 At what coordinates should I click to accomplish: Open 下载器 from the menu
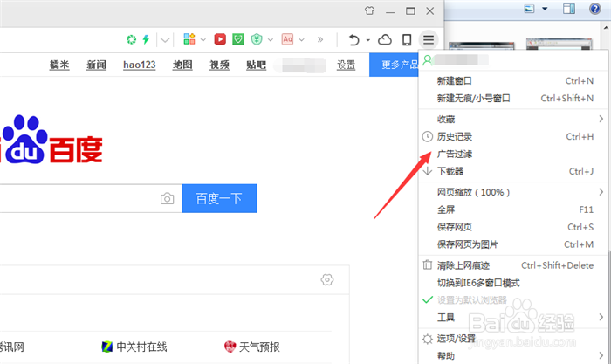click(513, 171)
